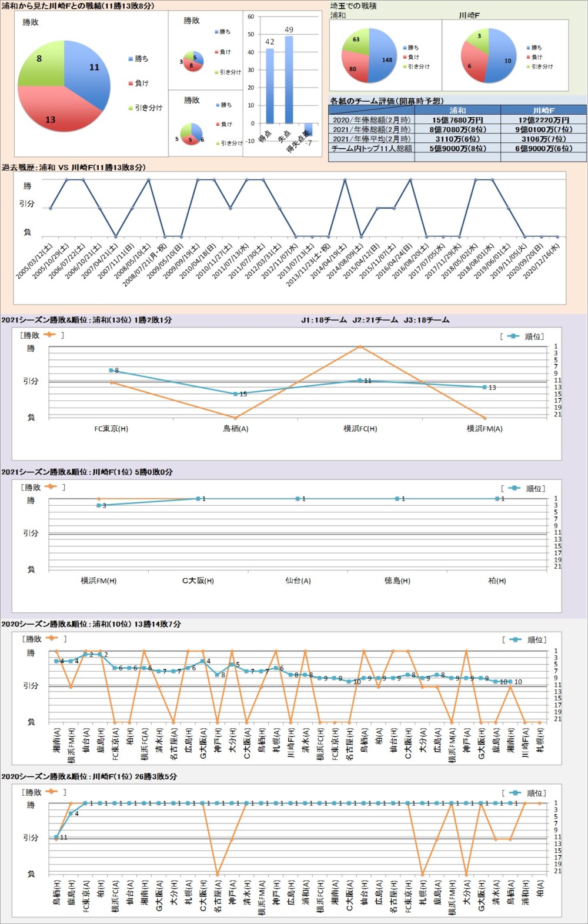The width and height of the screenshot is (588, 924).
Task: Click axis label 鳥栖(A) in 2021 浦和 chart
Action: pos(235,429)
